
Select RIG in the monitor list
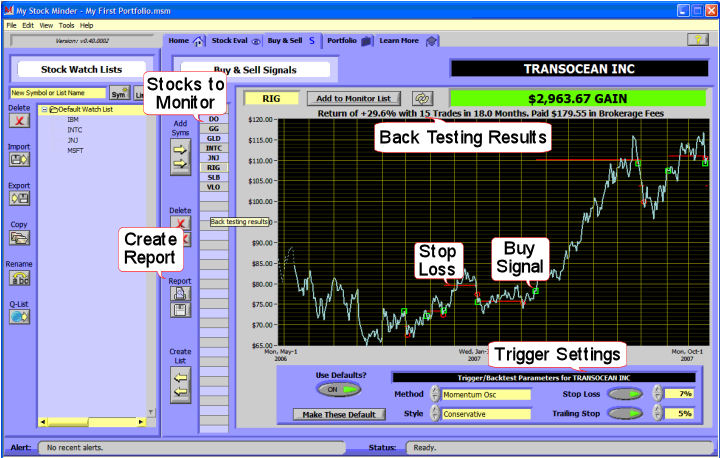(214, 168)
